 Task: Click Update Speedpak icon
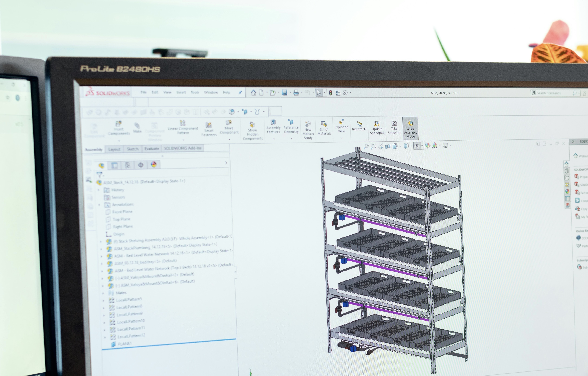pyautogui.click(x=377, y=124)
